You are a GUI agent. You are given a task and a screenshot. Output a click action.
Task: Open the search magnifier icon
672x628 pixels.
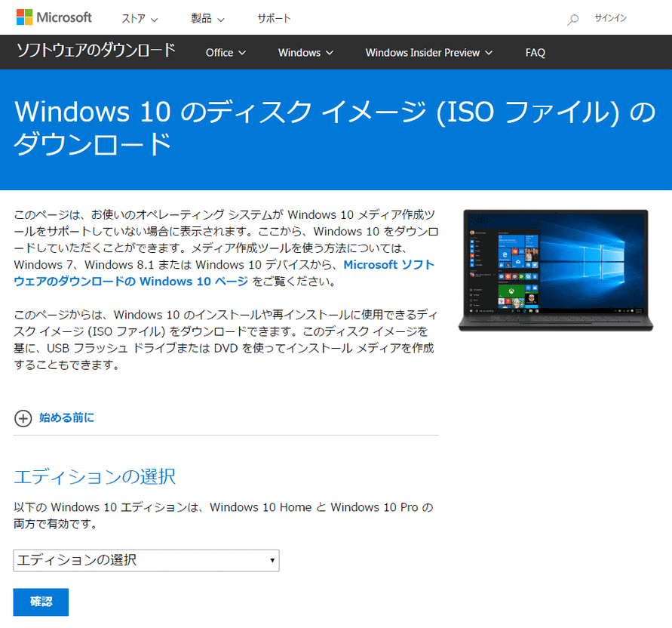pyautogui.click(x=572, y=20)
